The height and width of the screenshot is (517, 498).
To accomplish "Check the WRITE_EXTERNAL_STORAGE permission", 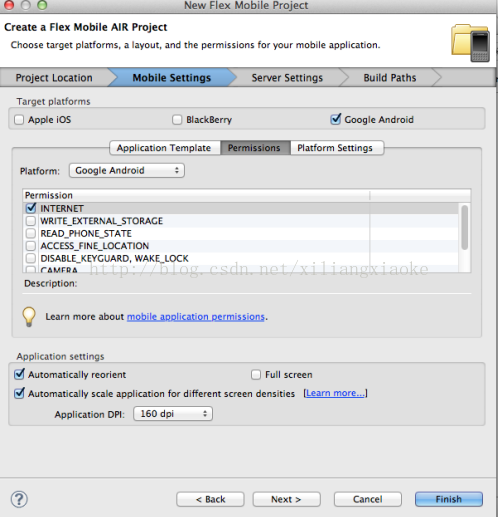I will (31, 221).
